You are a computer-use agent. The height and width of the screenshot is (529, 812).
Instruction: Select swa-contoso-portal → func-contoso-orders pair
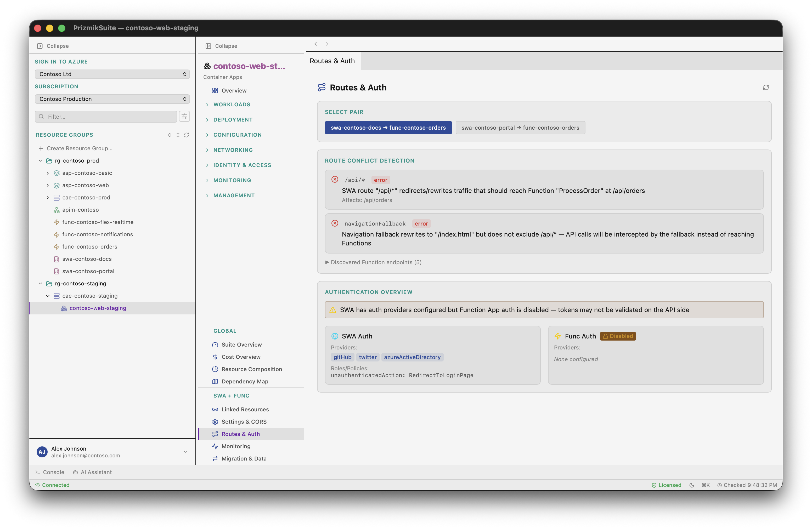(520, 128)
